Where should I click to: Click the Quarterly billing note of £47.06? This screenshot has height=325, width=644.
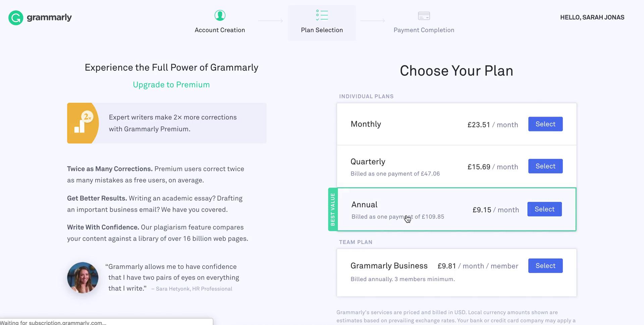pyautogui.click(x=395, y=174)
